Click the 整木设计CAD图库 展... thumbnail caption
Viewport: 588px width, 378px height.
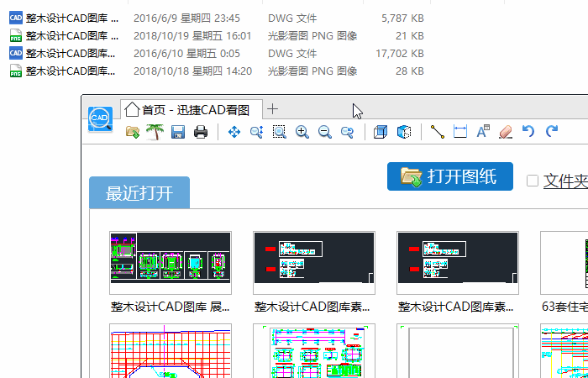point(171,307)
